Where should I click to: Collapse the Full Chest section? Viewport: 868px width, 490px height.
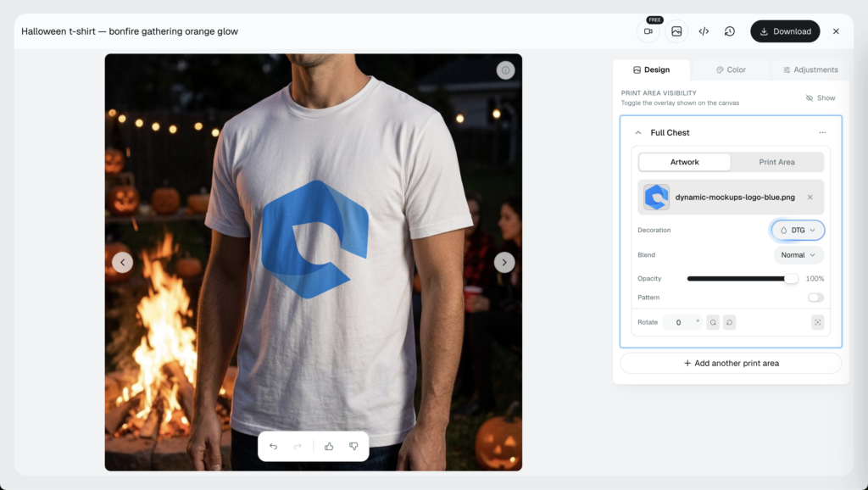click(638, 133)
